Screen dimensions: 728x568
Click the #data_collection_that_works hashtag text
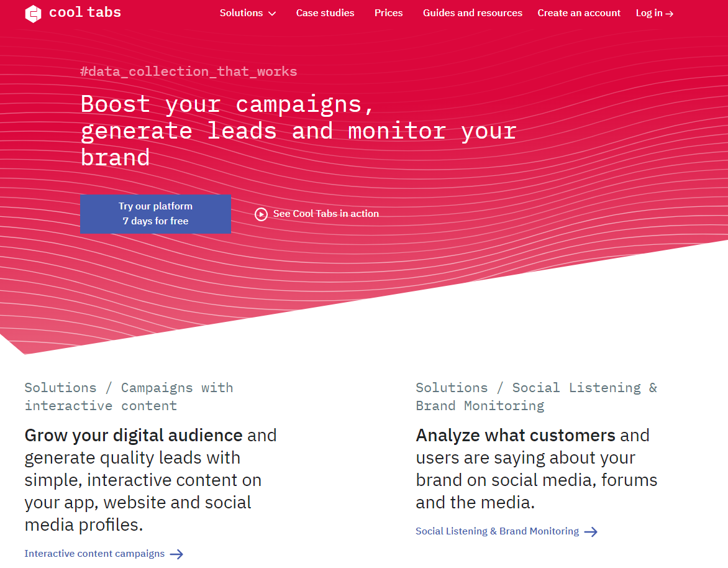click(188, 71)
